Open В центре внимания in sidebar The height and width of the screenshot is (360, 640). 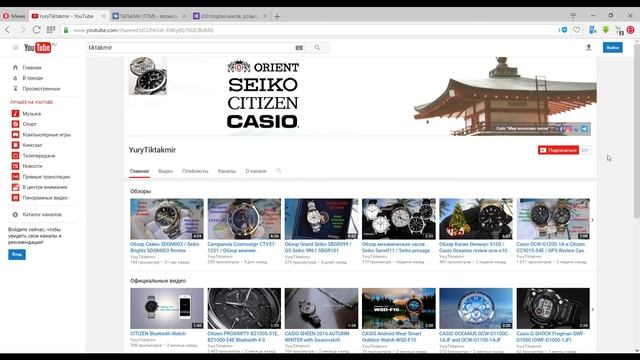(x=44, y=187)
